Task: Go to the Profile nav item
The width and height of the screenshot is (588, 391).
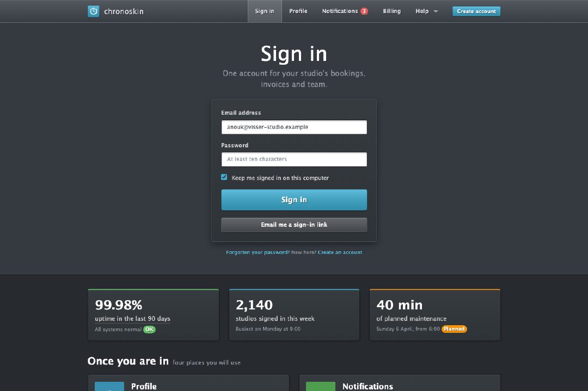Action: [x=298, y=11]
